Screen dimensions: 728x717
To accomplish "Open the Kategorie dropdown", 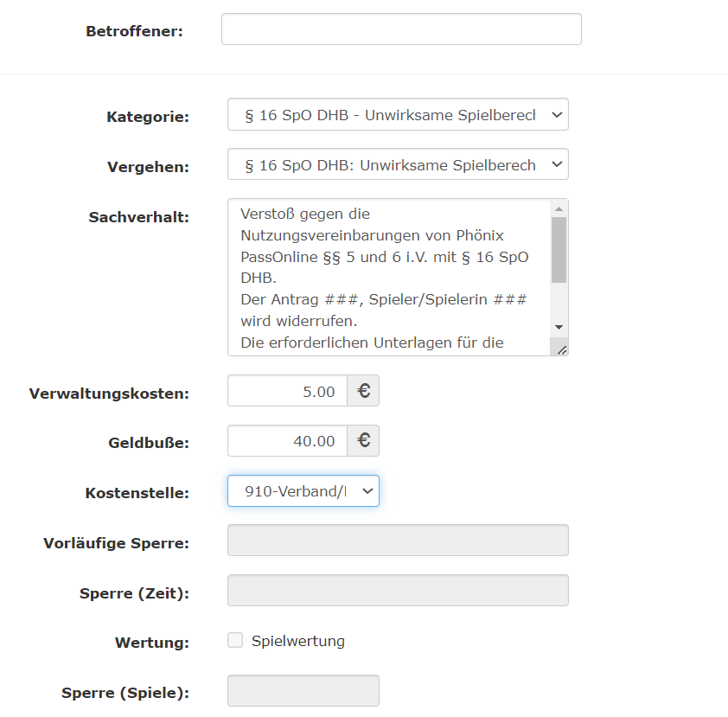I will (x=398, y=115).
